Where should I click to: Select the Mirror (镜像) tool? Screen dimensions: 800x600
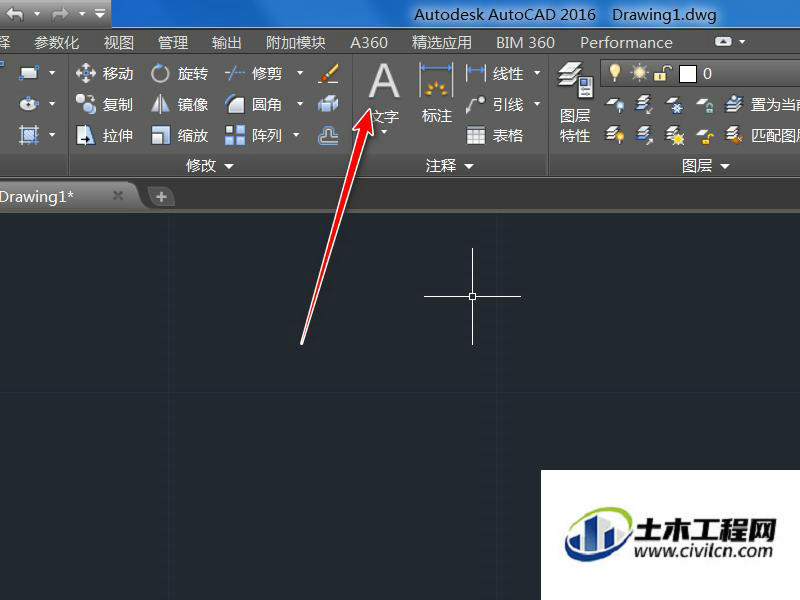[x=180, y=105]
